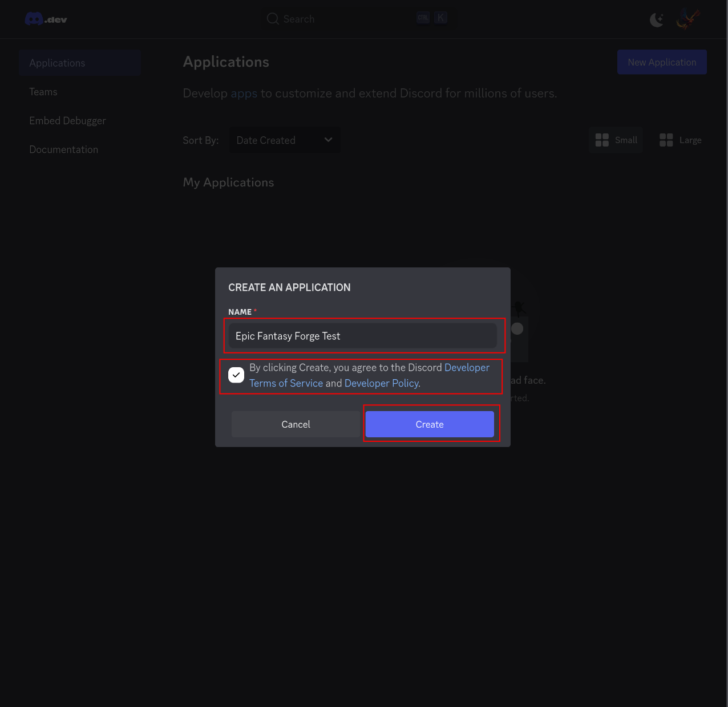
Task: Open the Documentation section
Action: [63, 149]
